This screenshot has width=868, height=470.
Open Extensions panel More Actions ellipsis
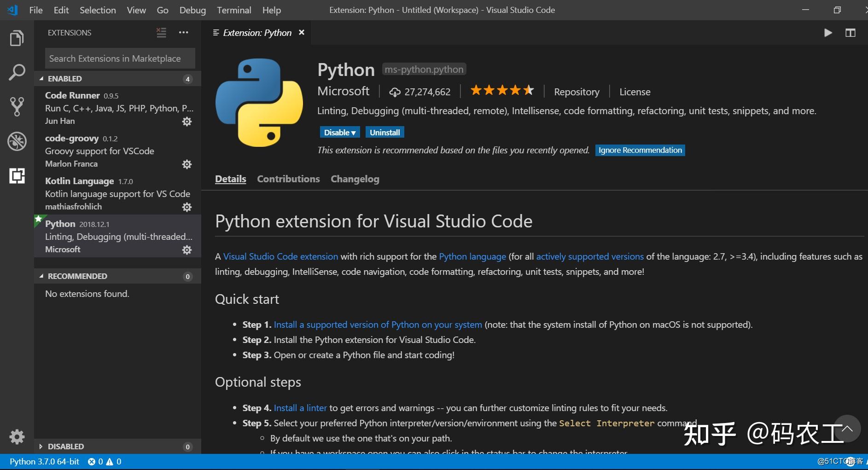pyautogui.click(x=184, y=32)
